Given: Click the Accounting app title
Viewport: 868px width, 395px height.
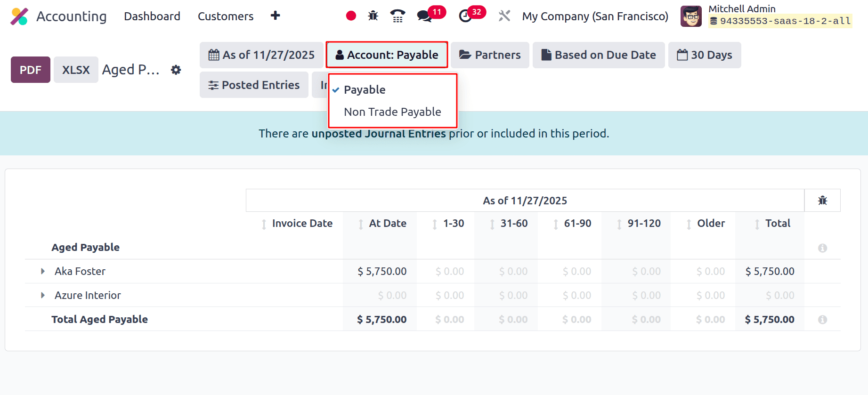Looking at the screenshot, I should 72,16.
